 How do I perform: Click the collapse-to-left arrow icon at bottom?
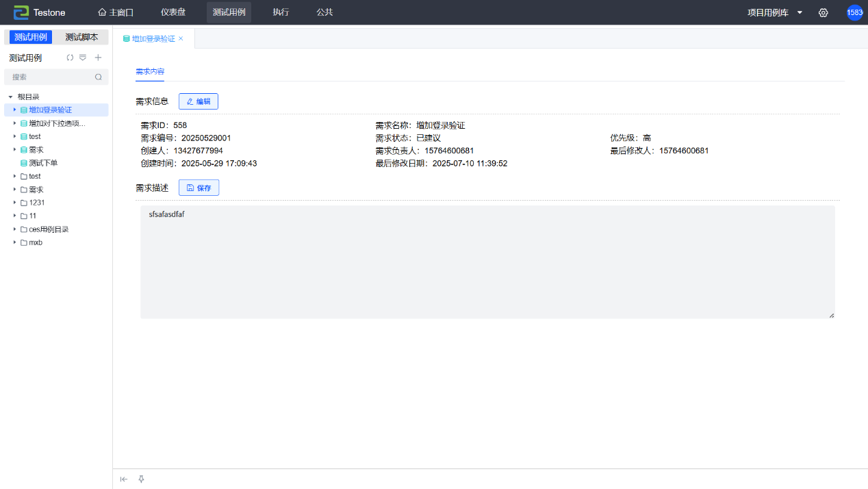124,479
